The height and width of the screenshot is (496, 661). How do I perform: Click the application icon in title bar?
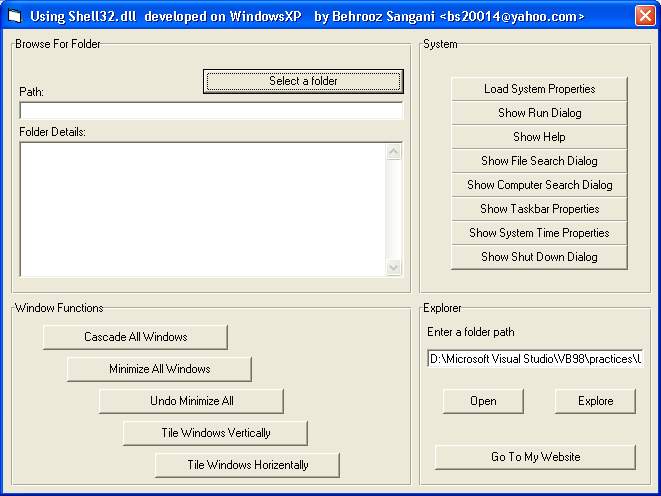coord(14,16)
